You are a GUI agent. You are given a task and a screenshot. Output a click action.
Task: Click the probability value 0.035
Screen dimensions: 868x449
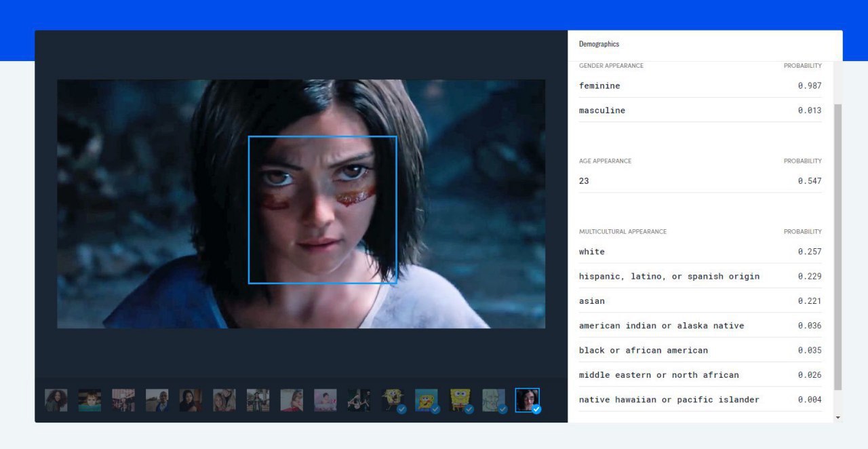810,350
